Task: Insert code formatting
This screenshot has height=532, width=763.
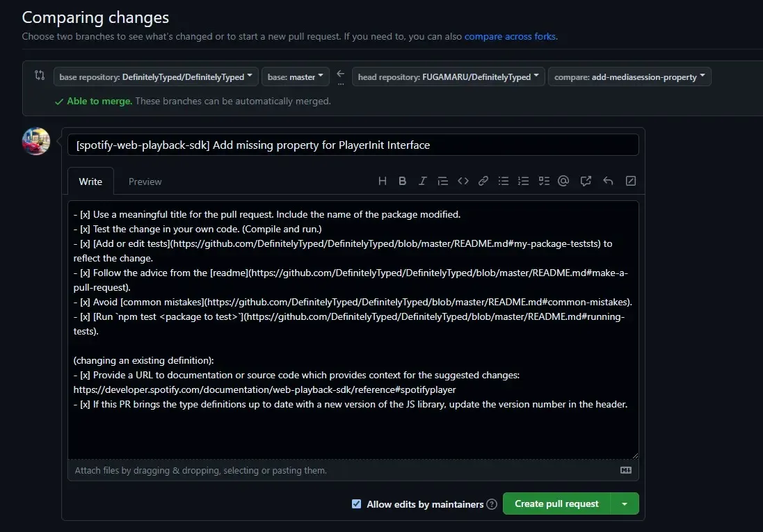Action: (463, 181)
